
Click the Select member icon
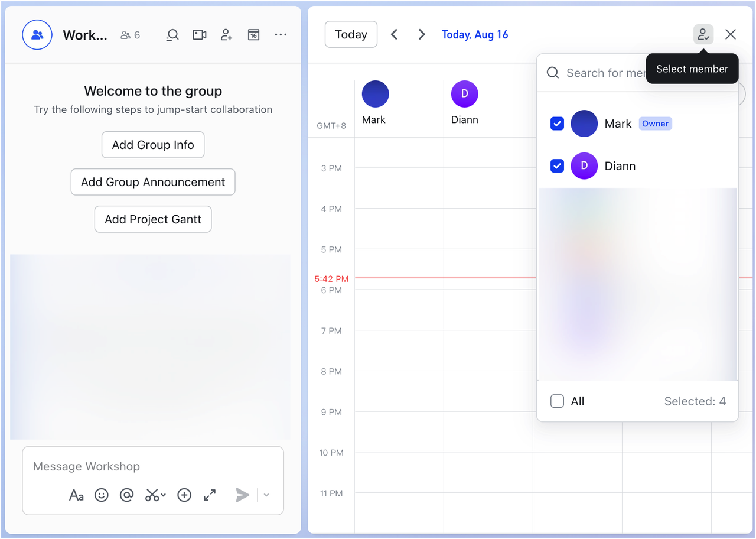[x=703, y=34]
